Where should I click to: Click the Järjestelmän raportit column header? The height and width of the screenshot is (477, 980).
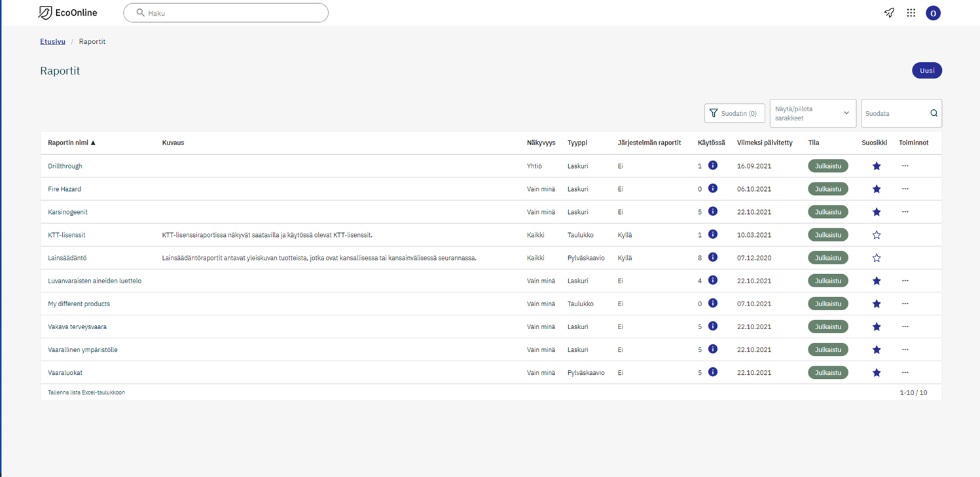649,143
